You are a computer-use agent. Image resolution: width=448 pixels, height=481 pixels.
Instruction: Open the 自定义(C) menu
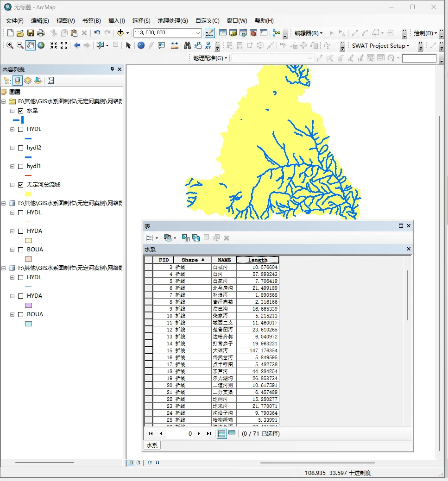point(207,20)
